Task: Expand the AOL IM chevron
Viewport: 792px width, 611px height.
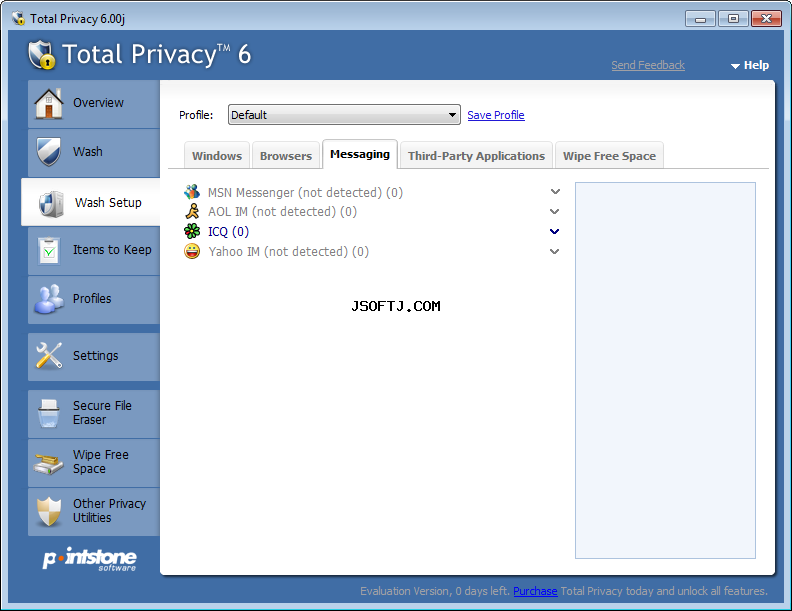Action: tap(555, 211)
